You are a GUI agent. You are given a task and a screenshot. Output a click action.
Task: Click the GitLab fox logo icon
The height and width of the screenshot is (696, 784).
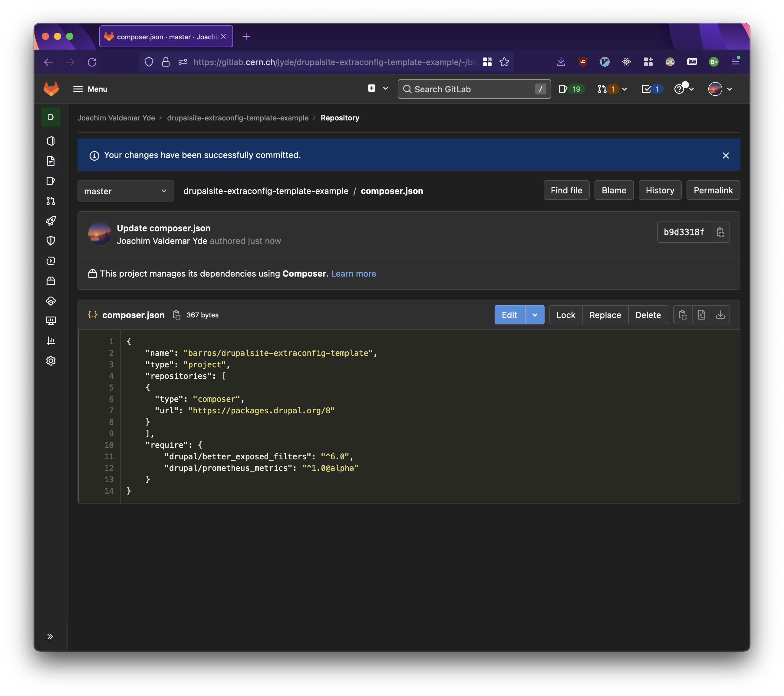pos(52,89)
